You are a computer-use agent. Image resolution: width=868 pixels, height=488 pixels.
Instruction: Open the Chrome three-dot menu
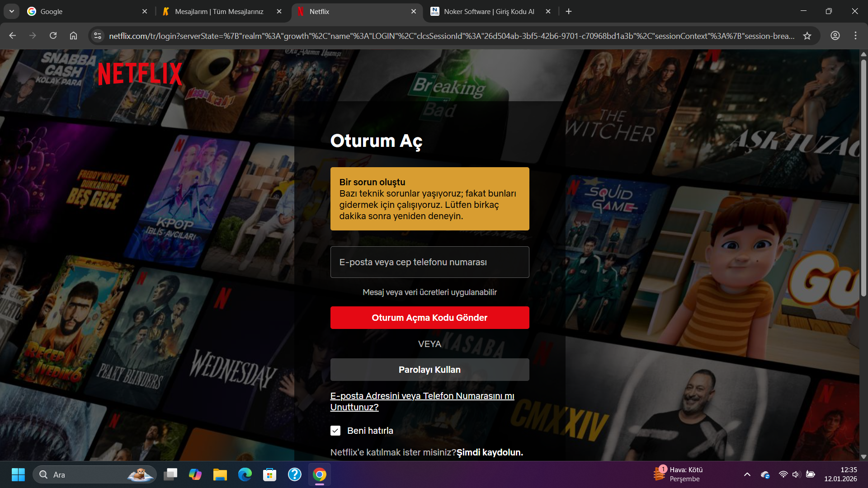point(855,36)
